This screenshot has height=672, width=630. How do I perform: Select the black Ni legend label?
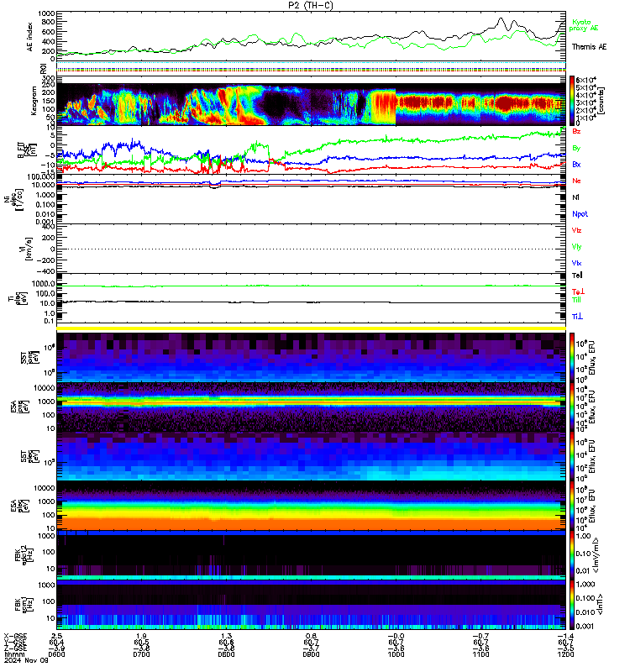(x=575, y=197)
